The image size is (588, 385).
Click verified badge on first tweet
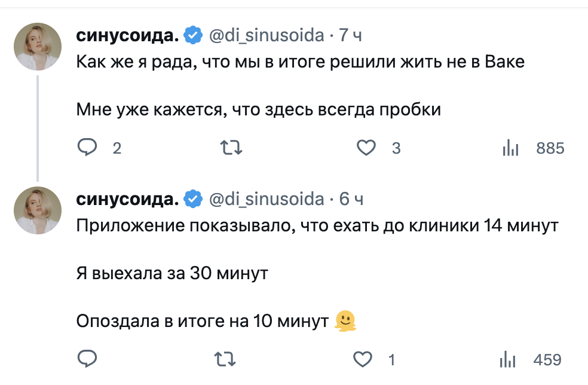pyautogui.click(x=192, y=36)
